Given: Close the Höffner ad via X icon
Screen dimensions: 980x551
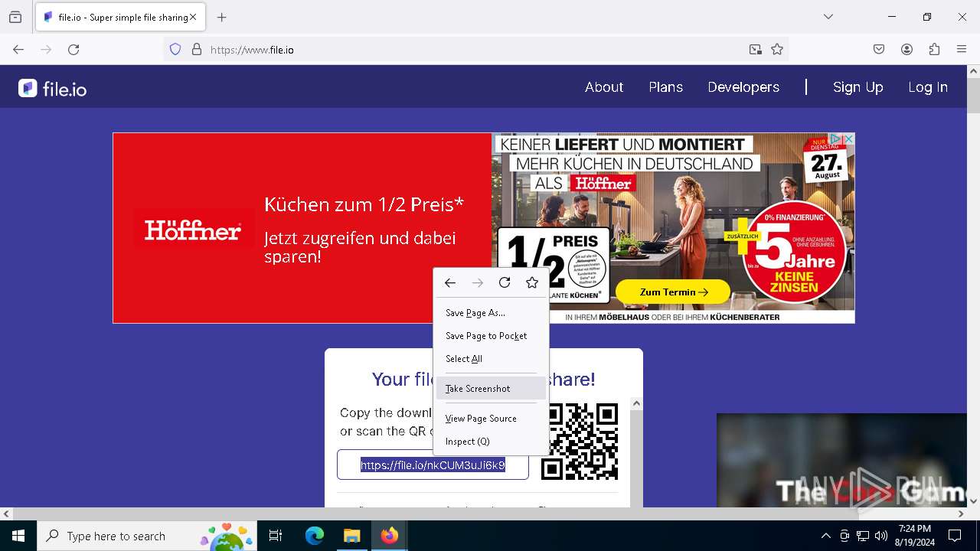Looking at the screenshot, I should point(848,139).
